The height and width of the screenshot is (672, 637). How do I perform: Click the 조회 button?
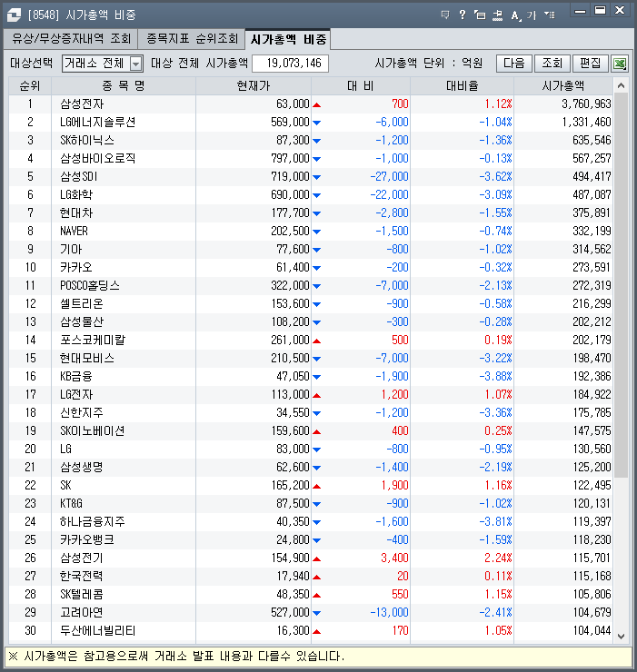click(552, 64)
